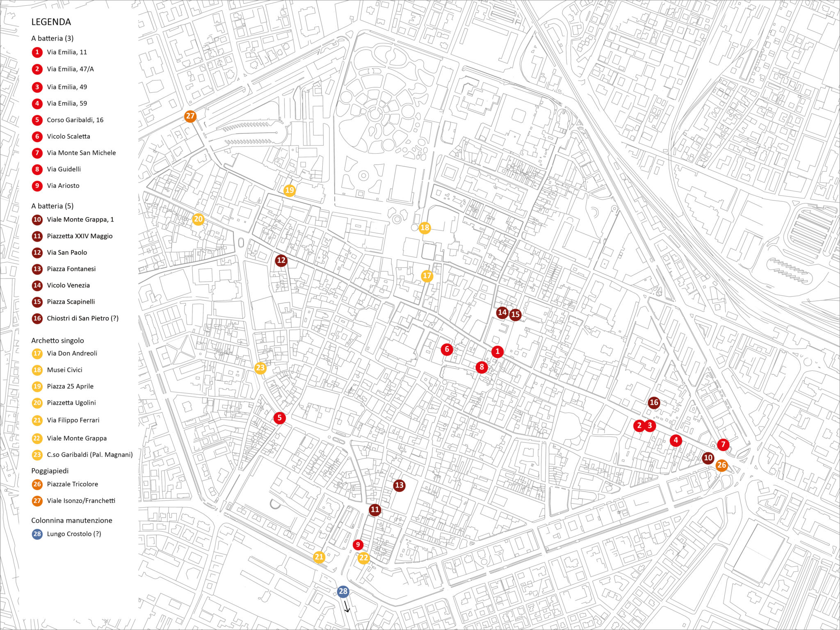Click dark red map marker 12
840x630 pixels.
pos(281,260)
